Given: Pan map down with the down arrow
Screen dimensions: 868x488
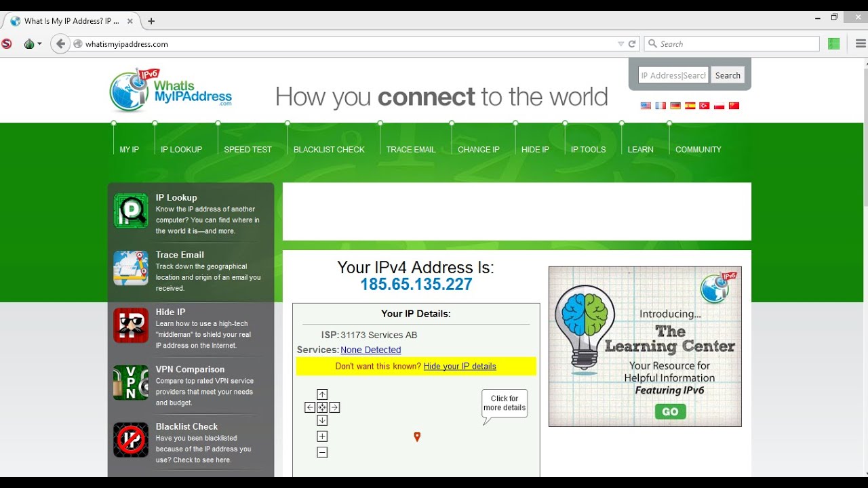Looking at the screenshot, I should (x=322, y=420).
